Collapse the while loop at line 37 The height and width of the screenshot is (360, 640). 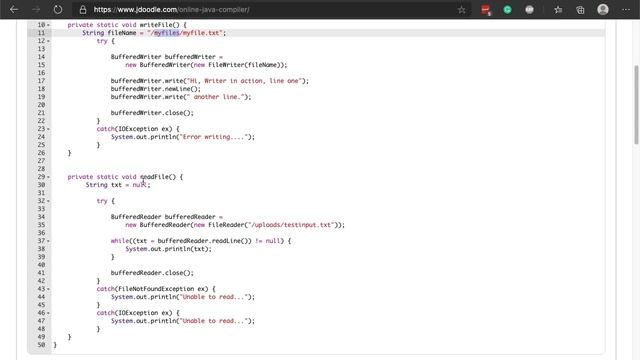click(x=49, y=241)
